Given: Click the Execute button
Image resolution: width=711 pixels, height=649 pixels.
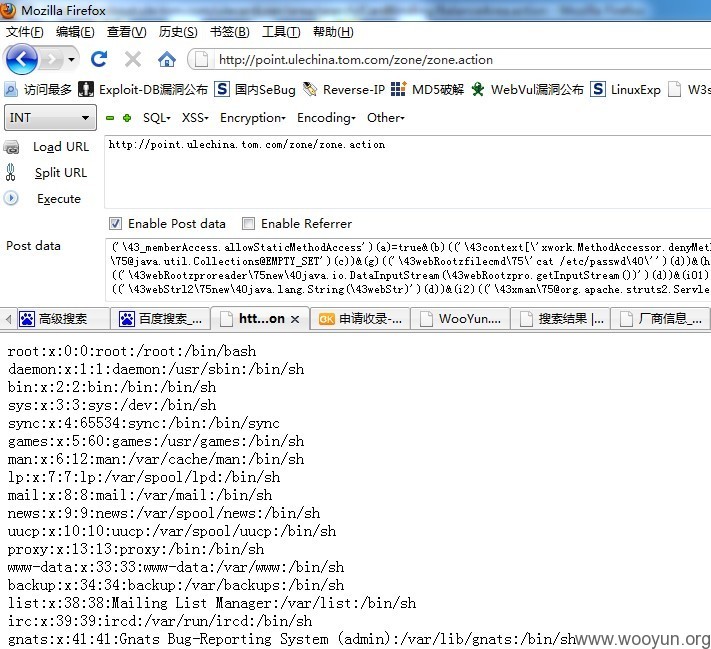Looking at the screenshot, I should (x=59, y=199).
